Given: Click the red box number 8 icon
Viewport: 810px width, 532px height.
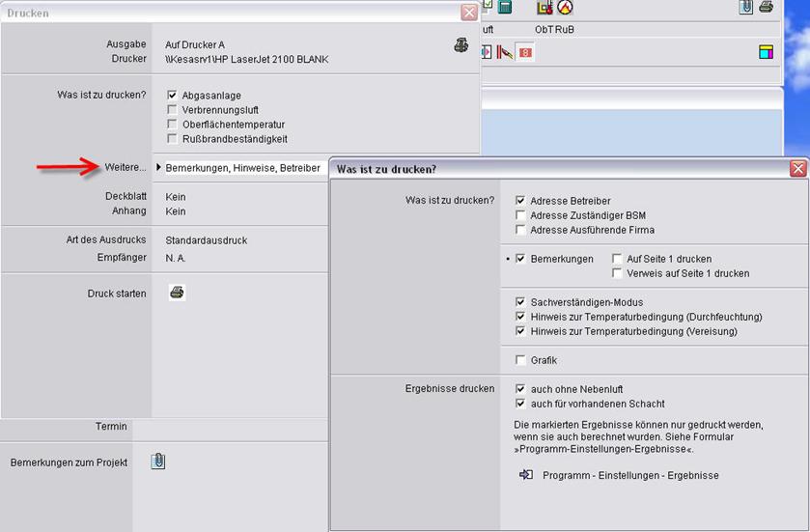Looking at the screenshot, I should [x=525, y=52].
